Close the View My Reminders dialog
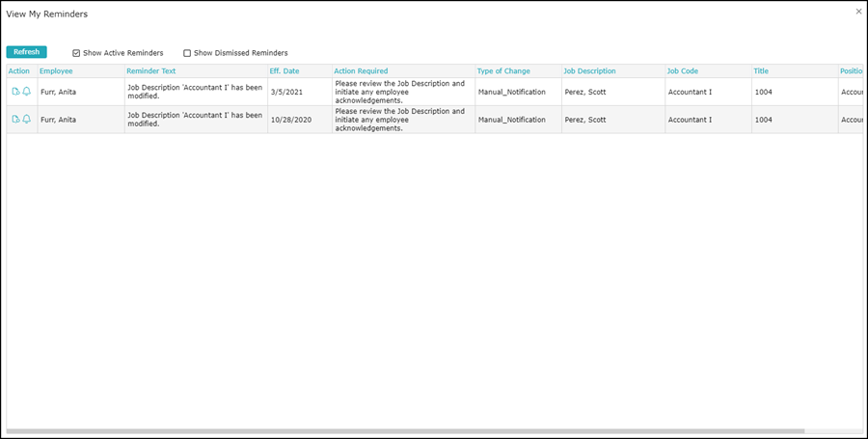This screenshot has width=868, height=439. 858,12
